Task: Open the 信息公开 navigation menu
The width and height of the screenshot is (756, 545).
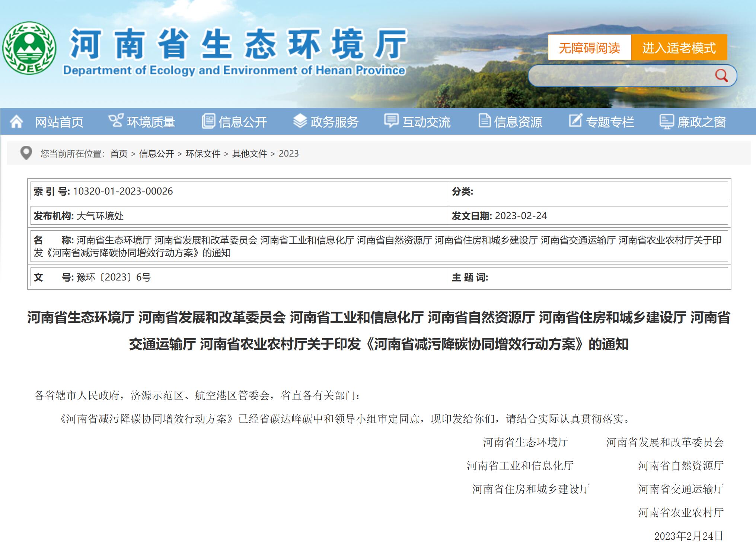Action: 243,122
